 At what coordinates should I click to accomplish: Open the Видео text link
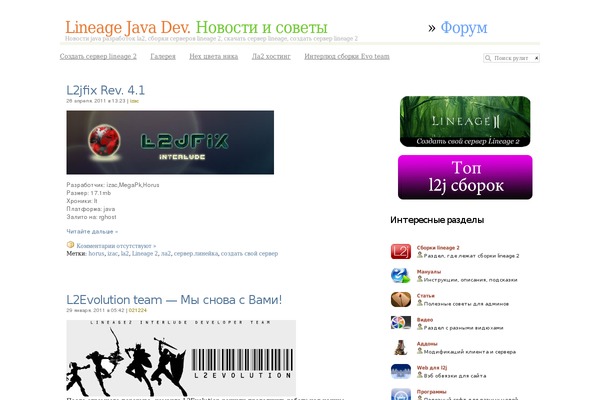(x=425, y=320)
